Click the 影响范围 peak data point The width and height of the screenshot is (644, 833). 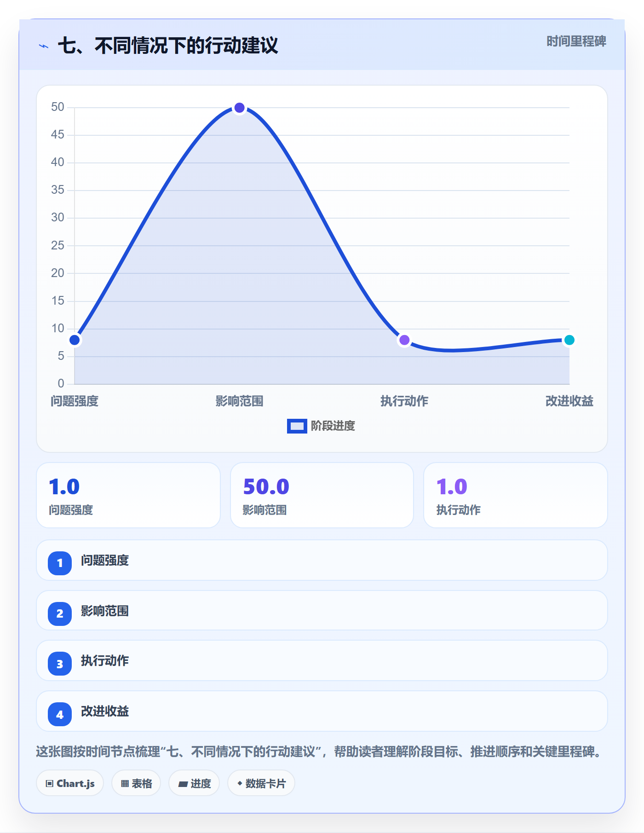coord(239,108)
